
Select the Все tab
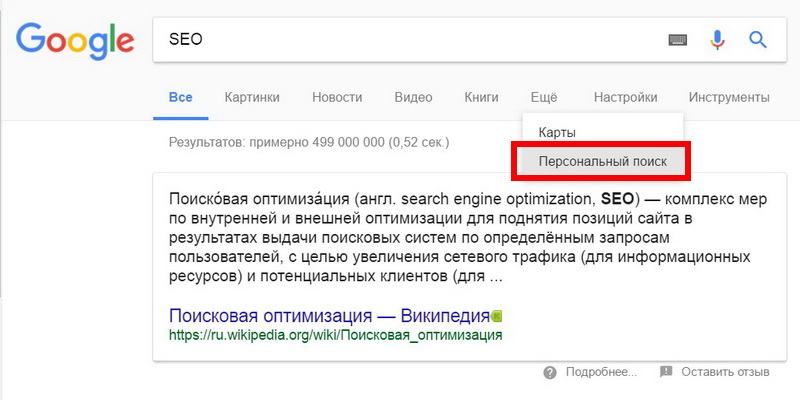click(181, 97)
